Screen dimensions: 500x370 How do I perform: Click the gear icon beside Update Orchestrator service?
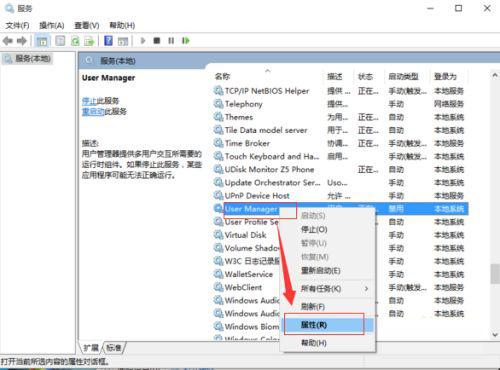coord(218,182)
